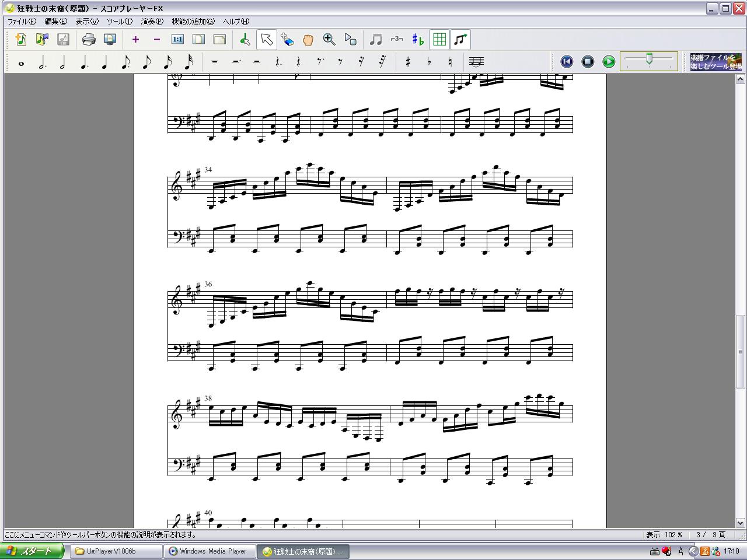The height and width of the screenshot is (560, 747).
Task: Switch to portrait page view icon
Action: tap(198, 40)
